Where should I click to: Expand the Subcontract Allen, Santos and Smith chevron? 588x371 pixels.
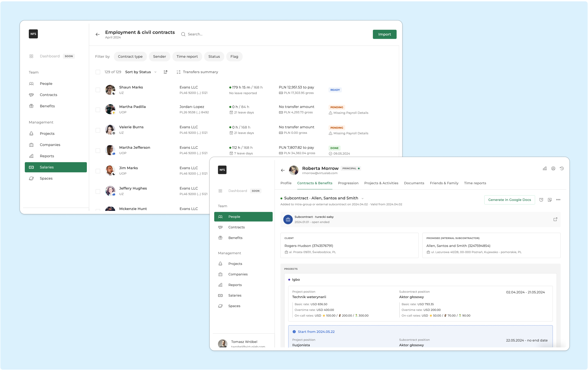tap(362, 198)
